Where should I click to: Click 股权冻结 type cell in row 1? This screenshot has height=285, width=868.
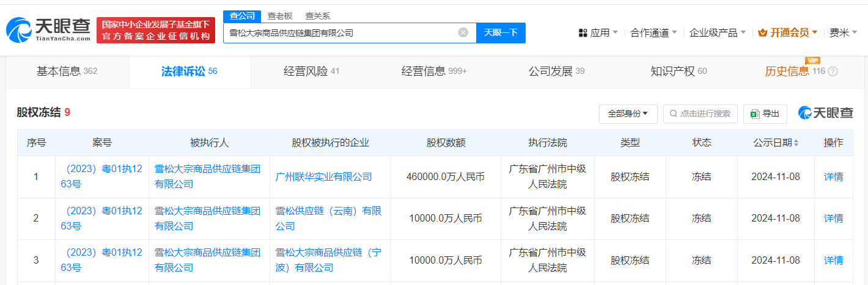click(x=630, y=177)
